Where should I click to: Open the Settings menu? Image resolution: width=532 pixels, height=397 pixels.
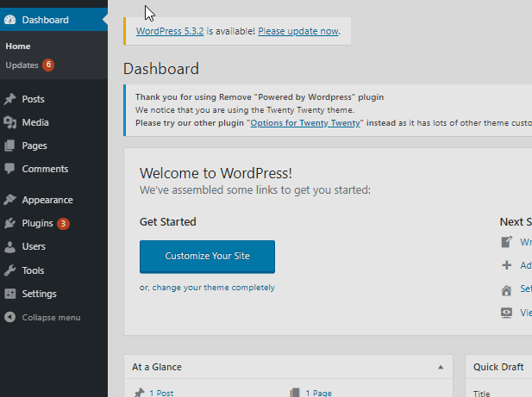[40, 294]
